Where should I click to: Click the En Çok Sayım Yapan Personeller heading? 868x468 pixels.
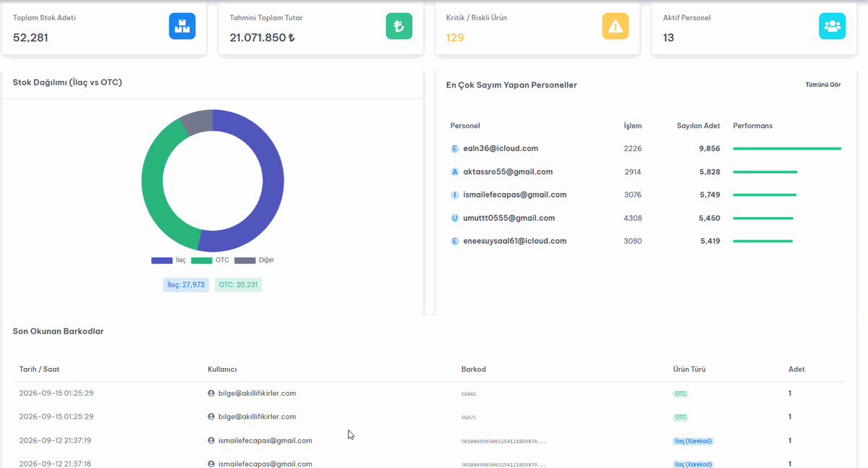pyautogui.click(x=511, y=85)
